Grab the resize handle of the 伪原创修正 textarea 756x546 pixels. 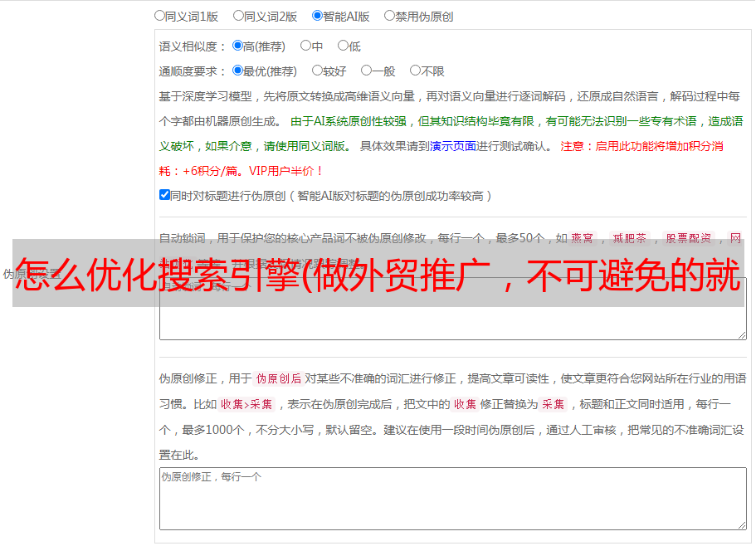(x=742, y=525)
